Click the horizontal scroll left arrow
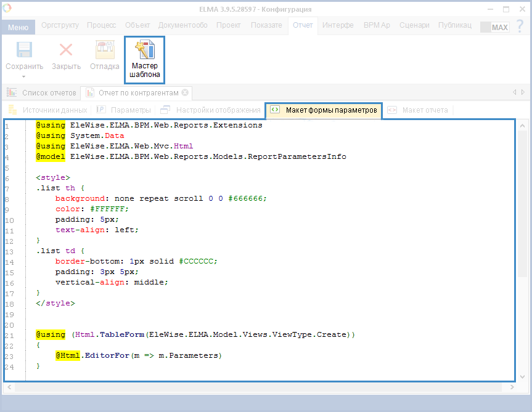This screenshot has width=532, height=412. pos(9,387)
